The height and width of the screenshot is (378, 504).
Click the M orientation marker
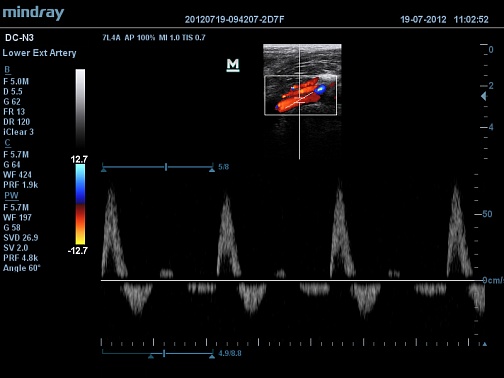coord(233,65)
